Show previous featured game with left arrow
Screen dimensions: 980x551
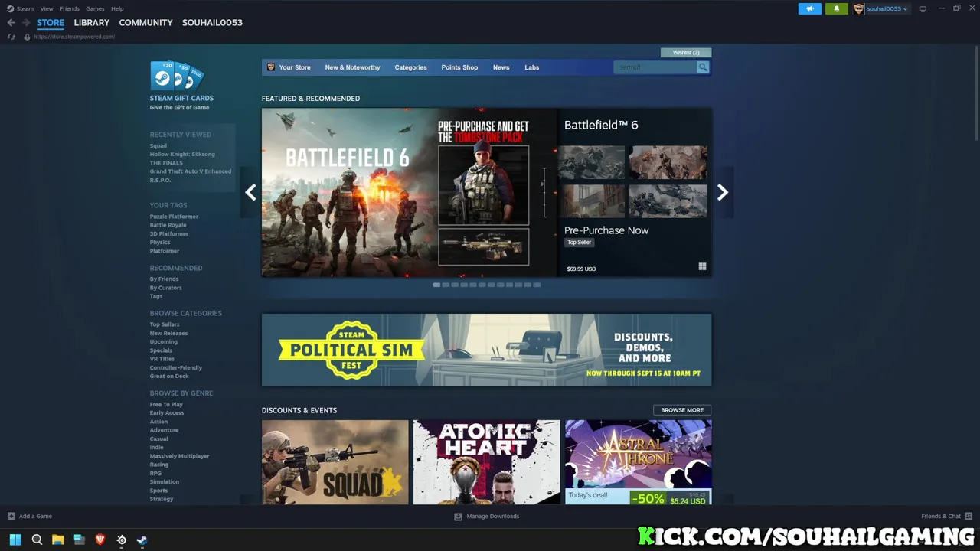(250, 193)
